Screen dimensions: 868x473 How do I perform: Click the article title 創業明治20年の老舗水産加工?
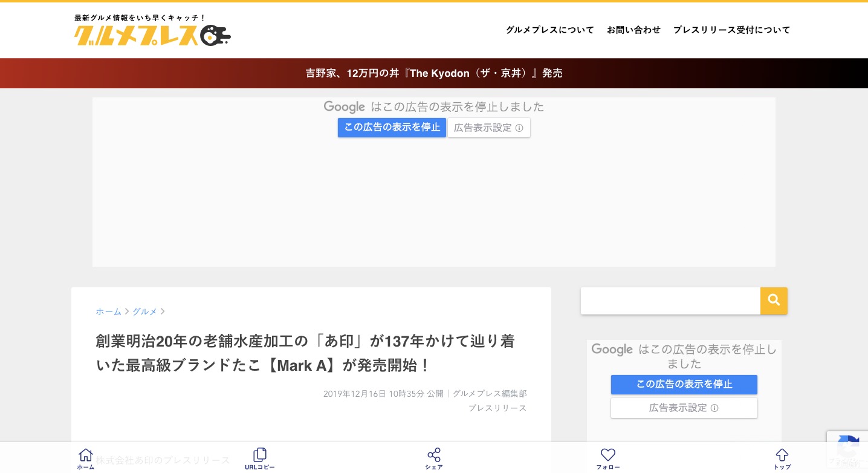pos(305,353)
